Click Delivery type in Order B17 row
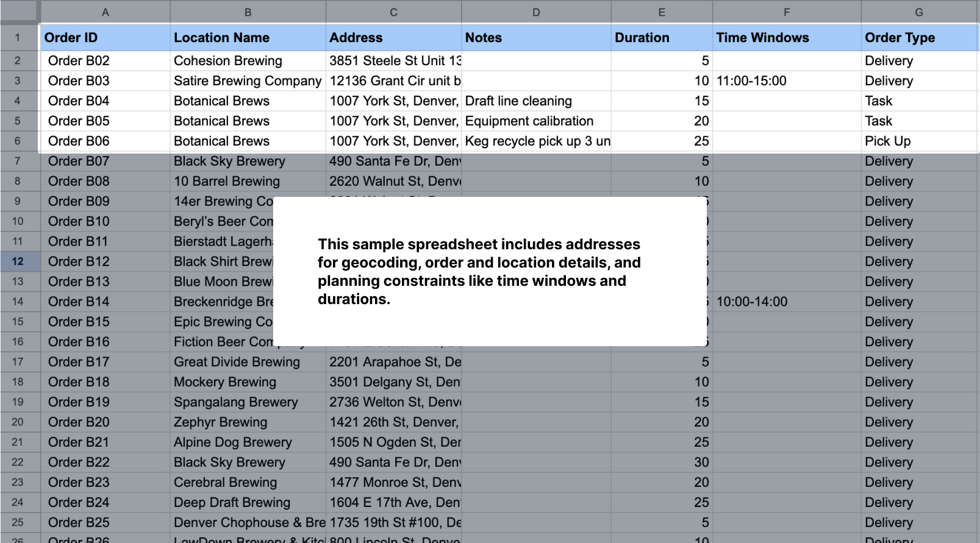This screenshot has height=543, width=980. 920,362
